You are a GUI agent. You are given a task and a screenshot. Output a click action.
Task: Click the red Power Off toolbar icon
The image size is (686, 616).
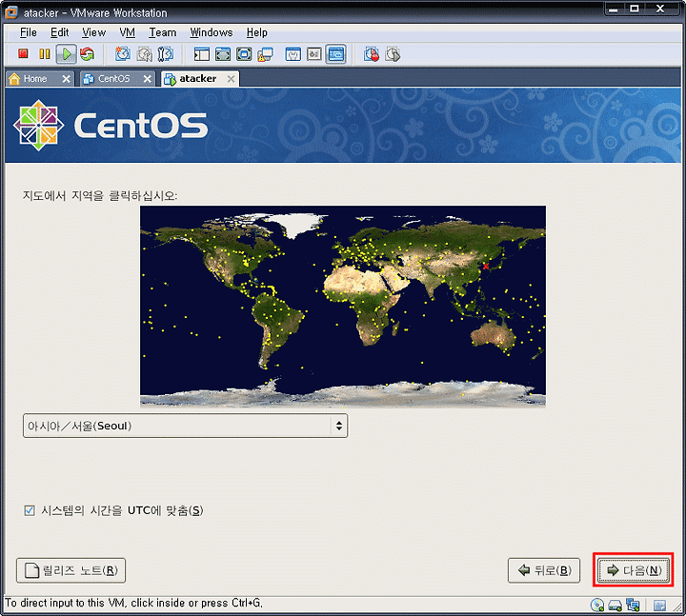pyautogui.click(x=23, y=54)
